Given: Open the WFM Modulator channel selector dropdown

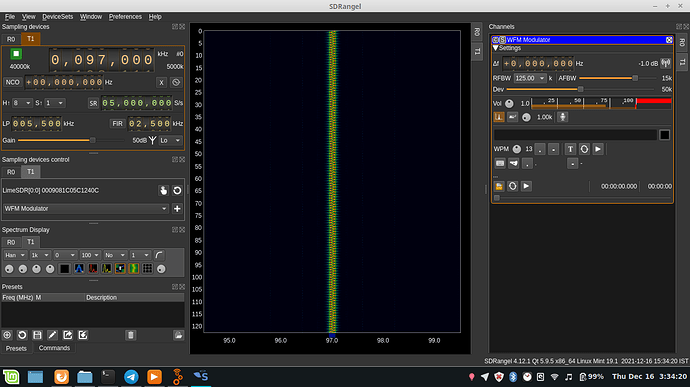Looking at the screenshot, I should point(86,209).
